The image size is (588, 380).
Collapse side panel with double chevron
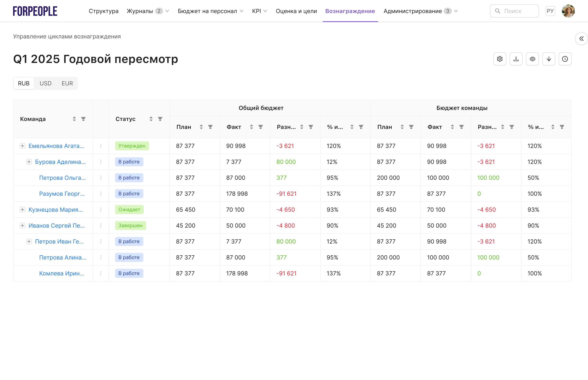(581, 39)
